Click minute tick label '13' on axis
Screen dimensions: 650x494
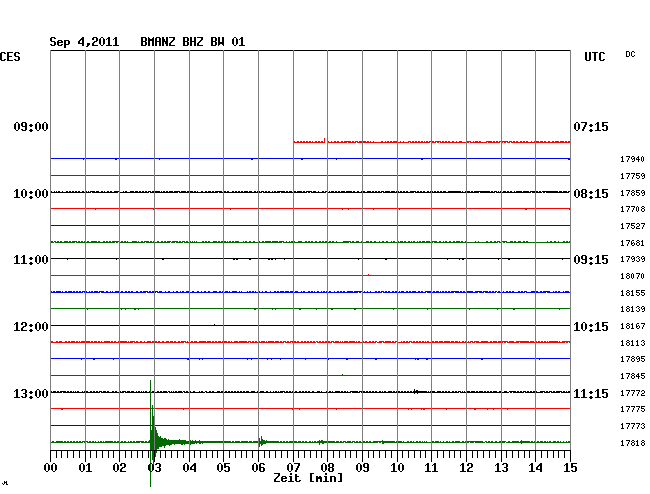(x=501, y=467)
